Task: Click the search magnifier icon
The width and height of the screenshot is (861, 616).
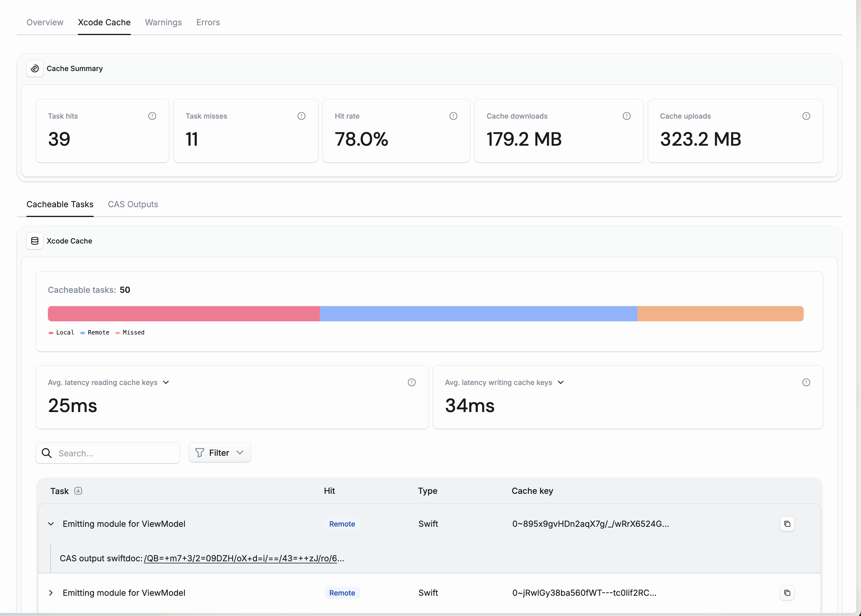Action: click(47, 453)
